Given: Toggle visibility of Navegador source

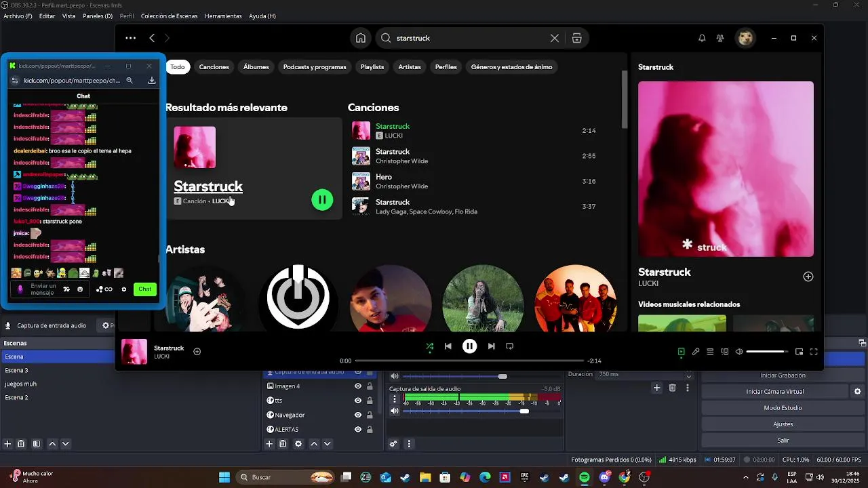Looking at the screenshot, I should (x=358, y=415).
